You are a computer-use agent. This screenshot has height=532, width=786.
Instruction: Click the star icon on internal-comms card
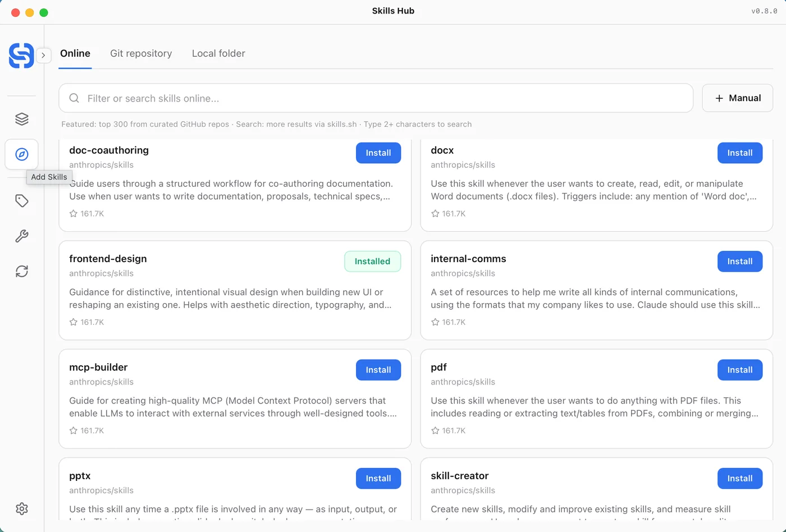tap(435, 322)
